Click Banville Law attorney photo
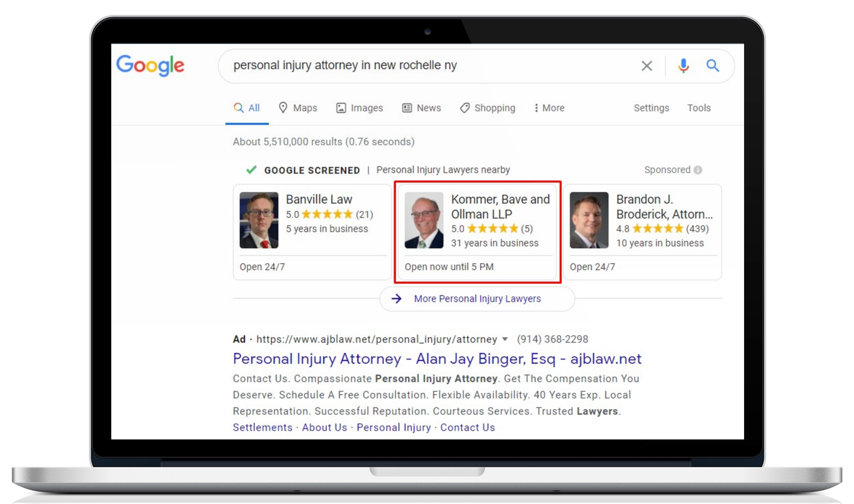Viewport: 854px width, 504px height. coord(259,220)
